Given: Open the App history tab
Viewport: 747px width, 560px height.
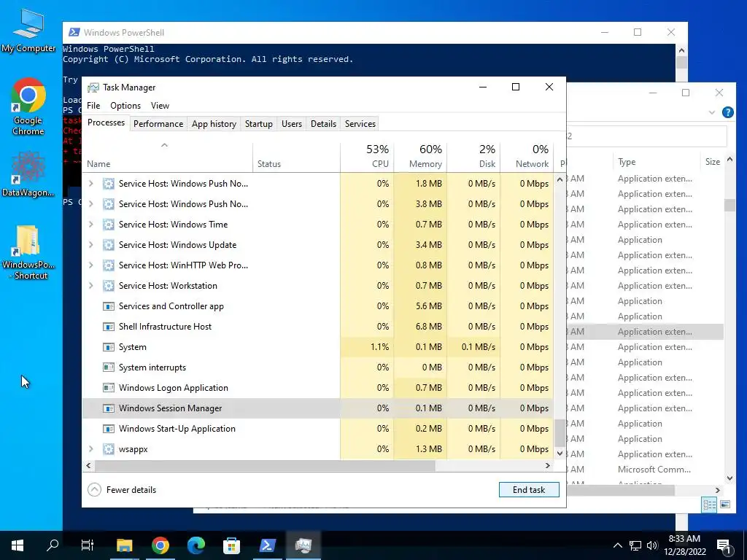Looking at the screenshot, I should [x=214, y=124].
